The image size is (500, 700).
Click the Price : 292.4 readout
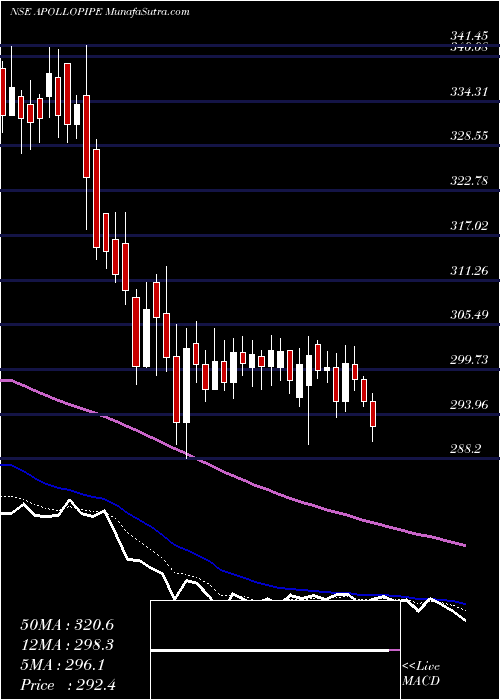coord(68,685)
